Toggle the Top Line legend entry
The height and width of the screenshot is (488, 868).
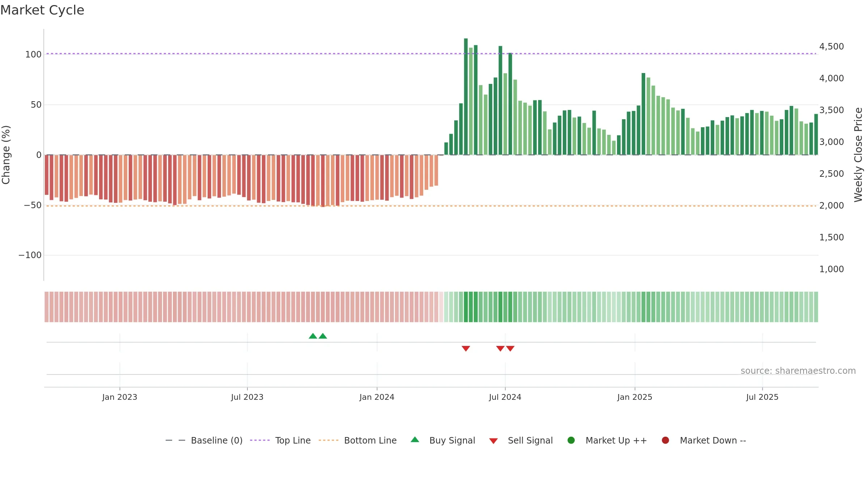click(x=280, y=440)
